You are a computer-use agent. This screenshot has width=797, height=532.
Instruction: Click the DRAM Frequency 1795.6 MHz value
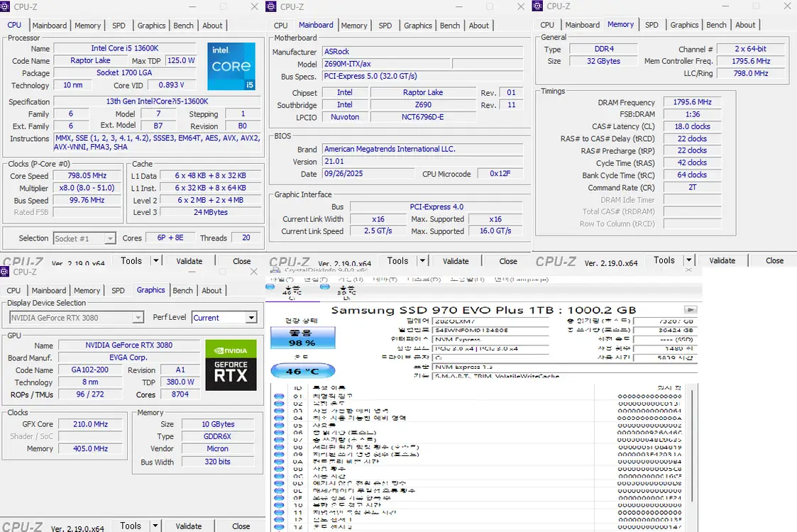click(692, 102)
